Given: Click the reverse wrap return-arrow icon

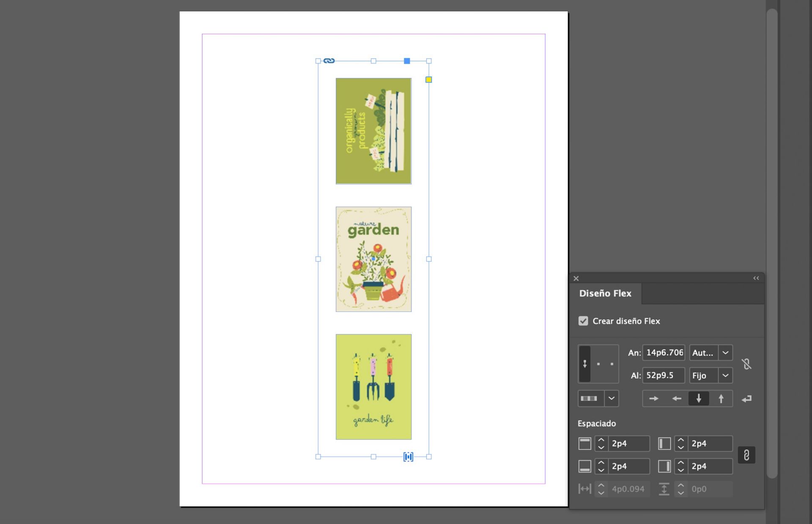Looking at the screenshot, I should (x=747, y=398).
